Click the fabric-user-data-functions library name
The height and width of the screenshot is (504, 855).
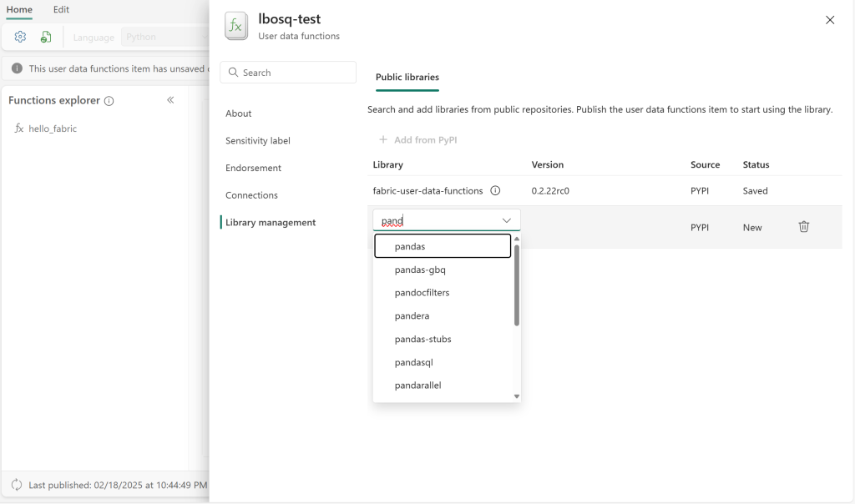point(427,191)
